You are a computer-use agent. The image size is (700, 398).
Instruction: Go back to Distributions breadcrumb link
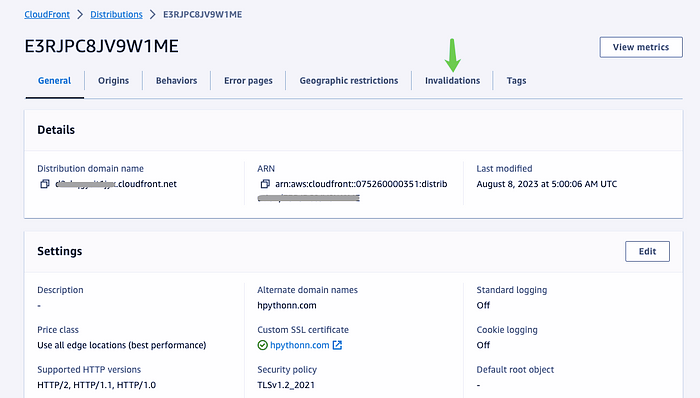tap(117, 15)
